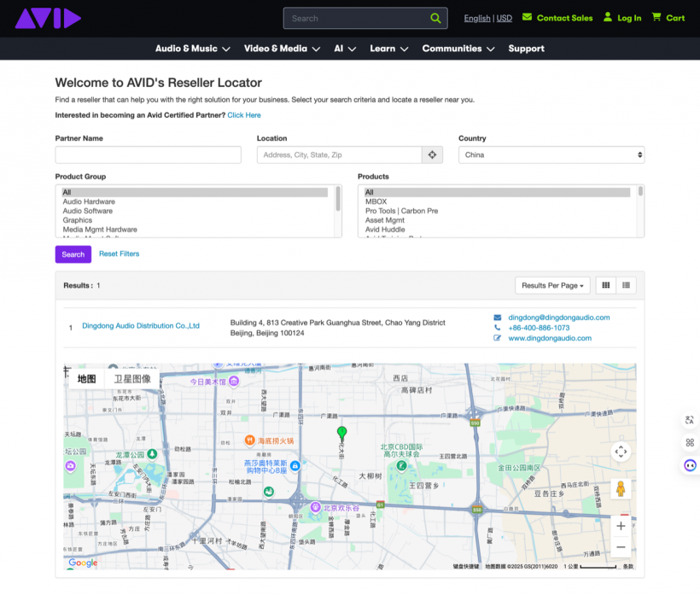700x595 pixels.
Task: Click the search magnifier icon
Action: (435, 18)
